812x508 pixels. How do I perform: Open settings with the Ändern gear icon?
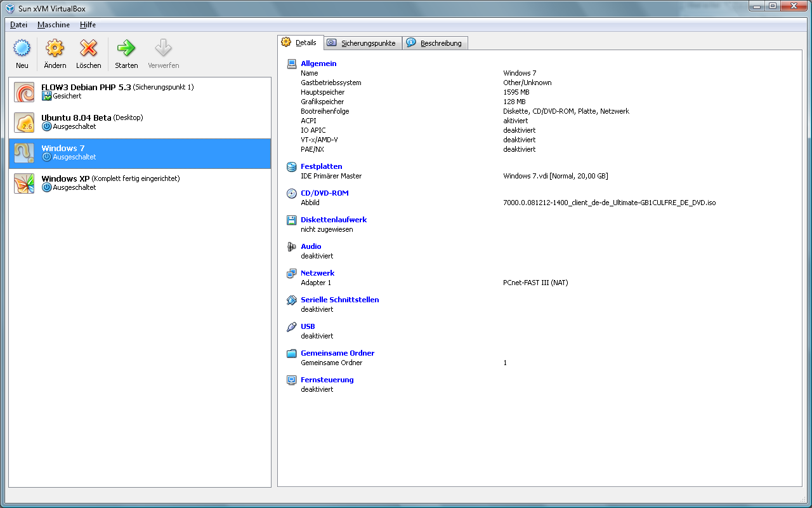55,49
